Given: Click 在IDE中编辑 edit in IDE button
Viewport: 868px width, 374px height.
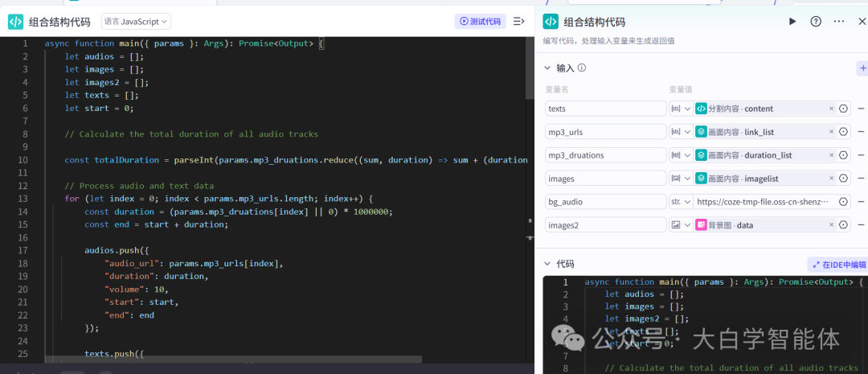Looking at the screenshot, I should point(837,265).
